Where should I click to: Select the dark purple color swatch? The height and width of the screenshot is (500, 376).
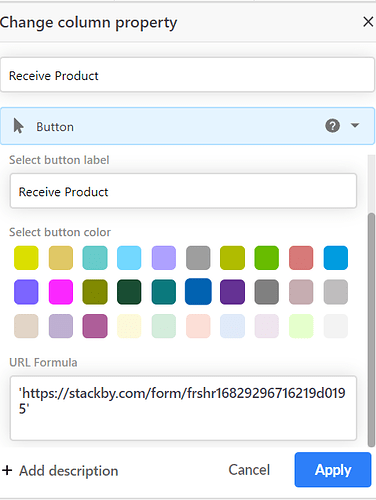pyautogui.click(x=232, y=292)
